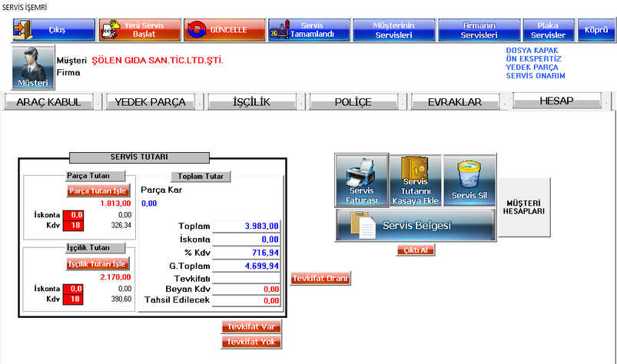Open MÜŞTERİ HESAPLARI accounts panel
The width and height of the screenshot is (617, 364).
pos(524,205)
